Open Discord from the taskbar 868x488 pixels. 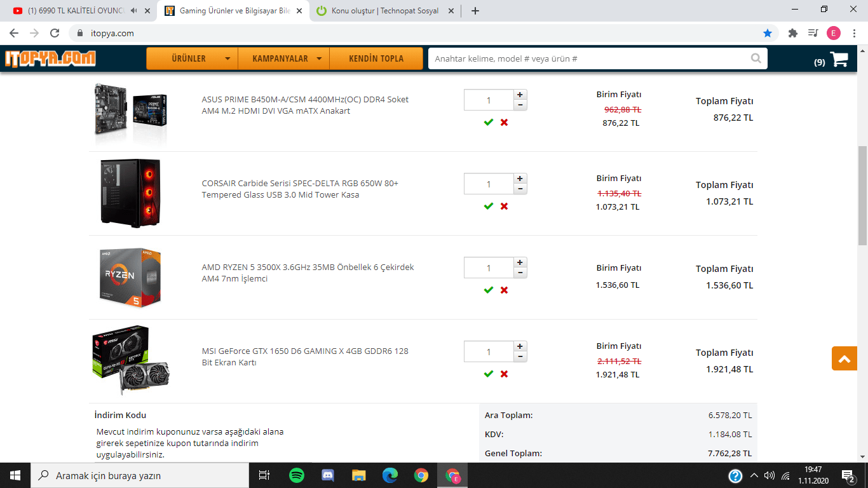(328, 475)
